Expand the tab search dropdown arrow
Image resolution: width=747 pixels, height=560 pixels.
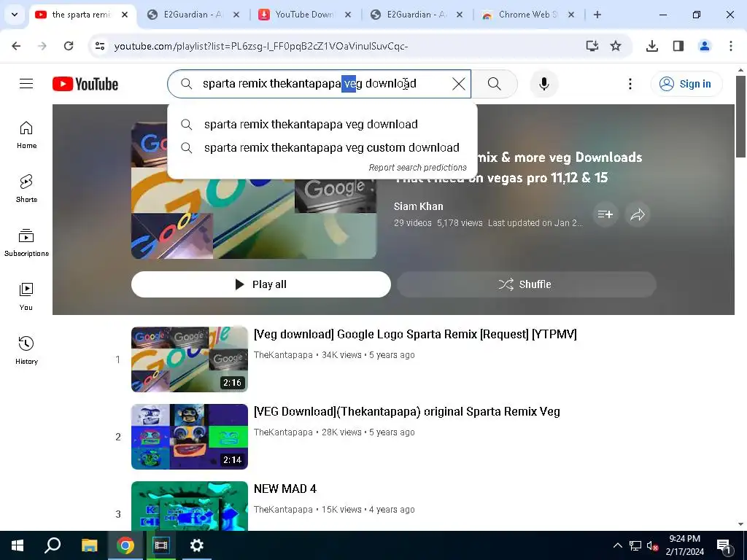[15, 15]
